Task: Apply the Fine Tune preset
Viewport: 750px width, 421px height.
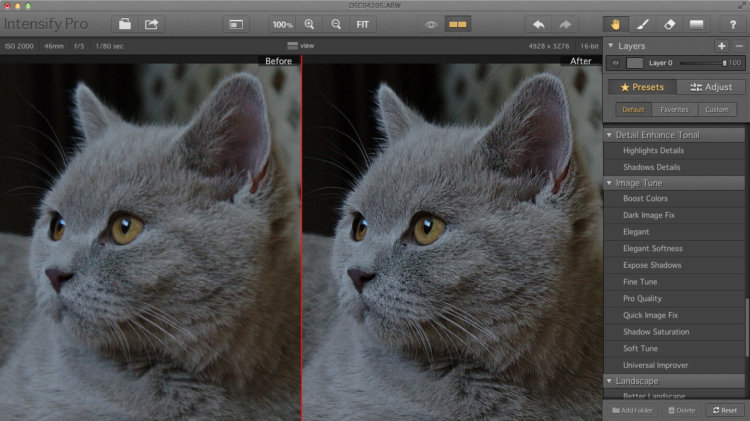Action: (x=674, y=282)
